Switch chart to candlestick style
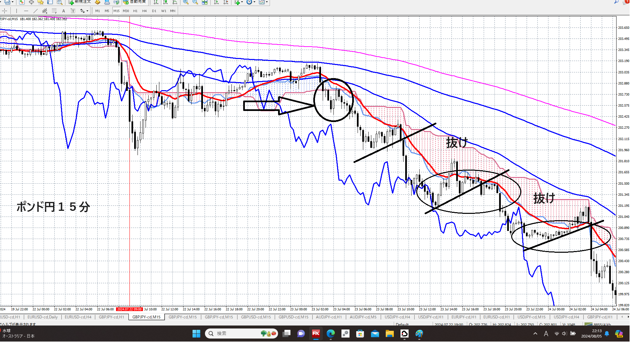This screenshot has width=644, height=362. click(x=165, y=2)
